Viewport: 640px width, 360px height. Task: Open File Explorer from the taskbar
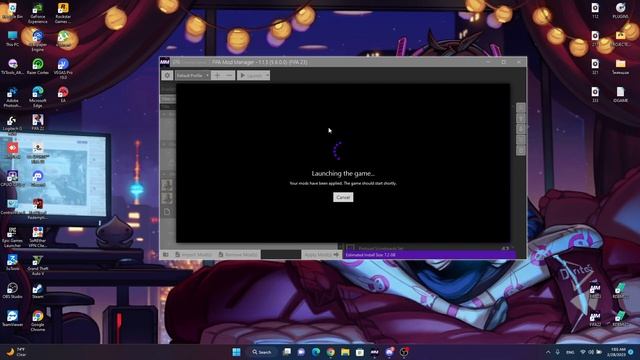click(x=345, y=352)
